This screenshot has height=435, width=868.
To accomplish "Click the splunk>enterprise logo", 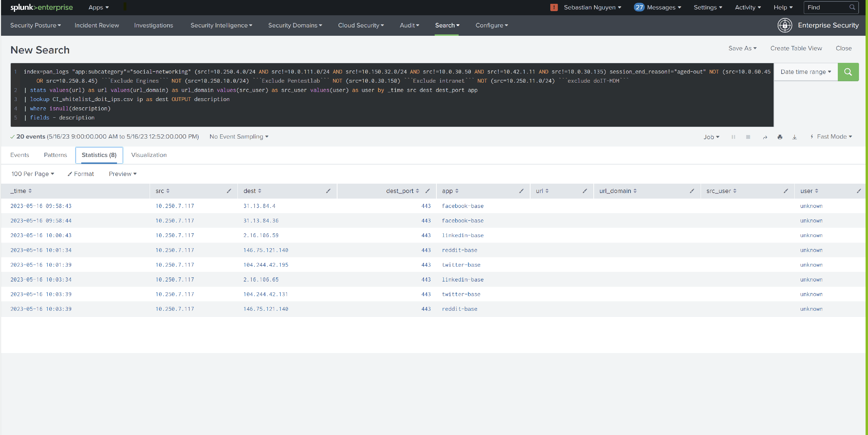I will pos(41,7).
